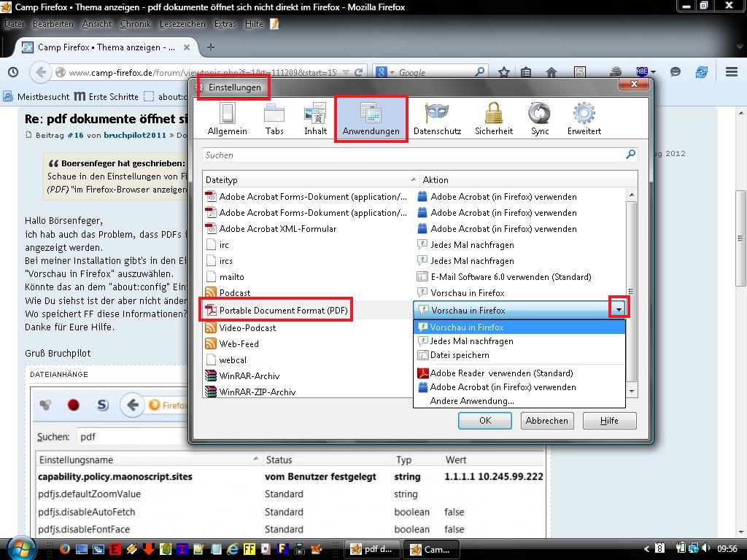Image resolution: width=747 pixels, height=560 pixels.
Task: Choose Jedes Mal nachfragen for PDF
Action: click(x=519, y=341)
